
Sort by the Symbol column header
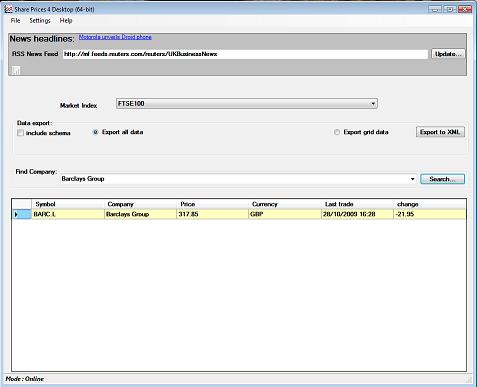coord(68,204)
